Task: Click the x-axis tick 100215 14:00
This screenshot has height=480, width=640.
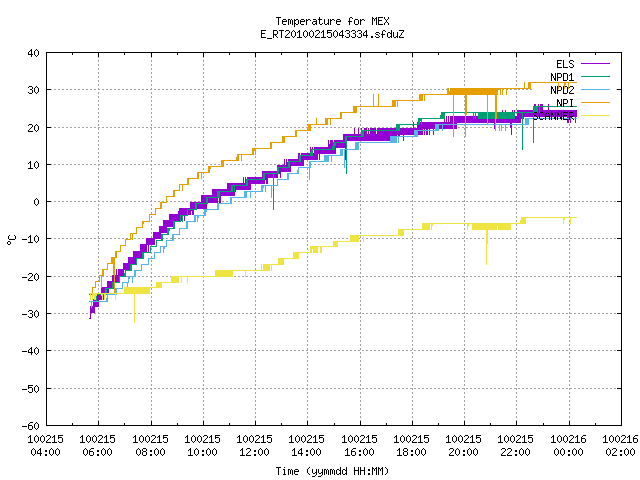Action: click(307, 446)
